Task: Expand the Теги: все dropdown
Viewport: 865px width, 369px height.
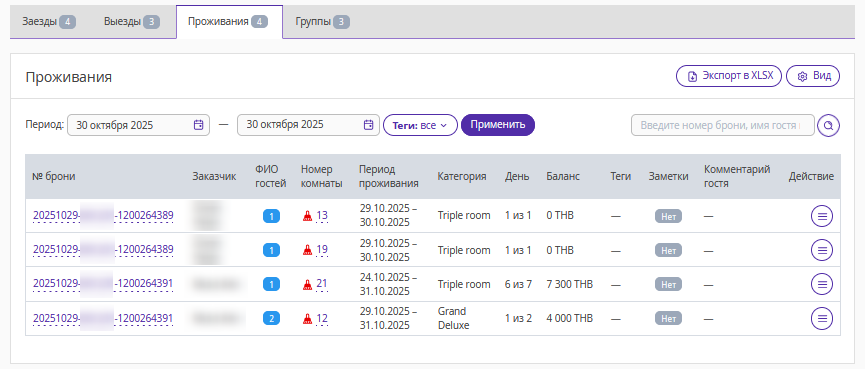Action: (x=420, y=125)
